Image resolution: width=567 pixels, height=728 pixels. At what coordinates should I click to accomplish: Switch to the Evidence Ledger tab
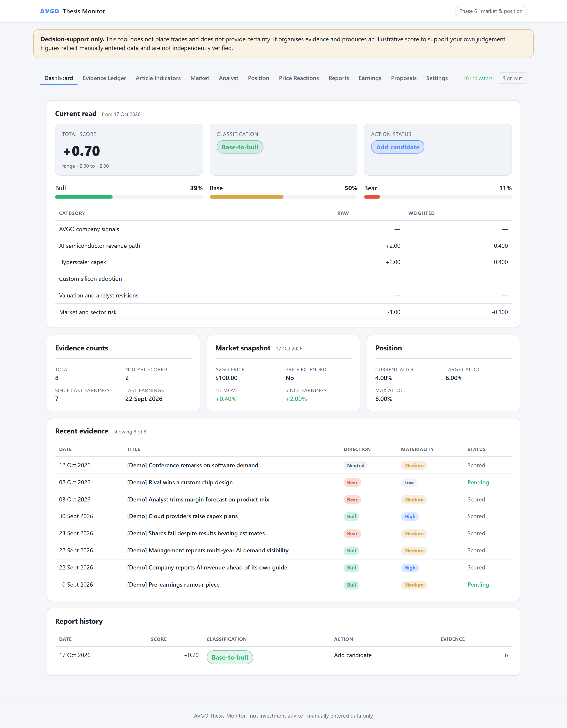point(104,78)
